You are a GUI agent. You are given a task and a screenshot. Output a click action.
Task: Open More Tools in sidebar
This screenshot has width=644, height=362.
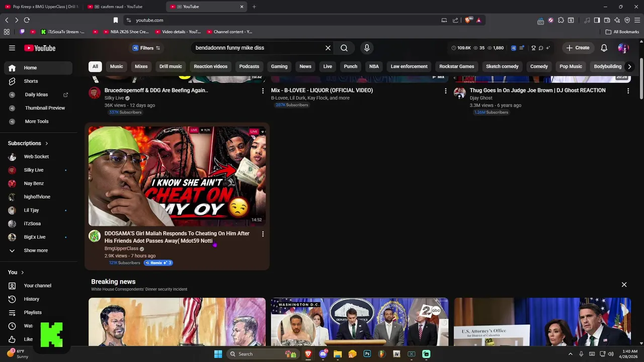pyautogui.click(x=38, y=121)
